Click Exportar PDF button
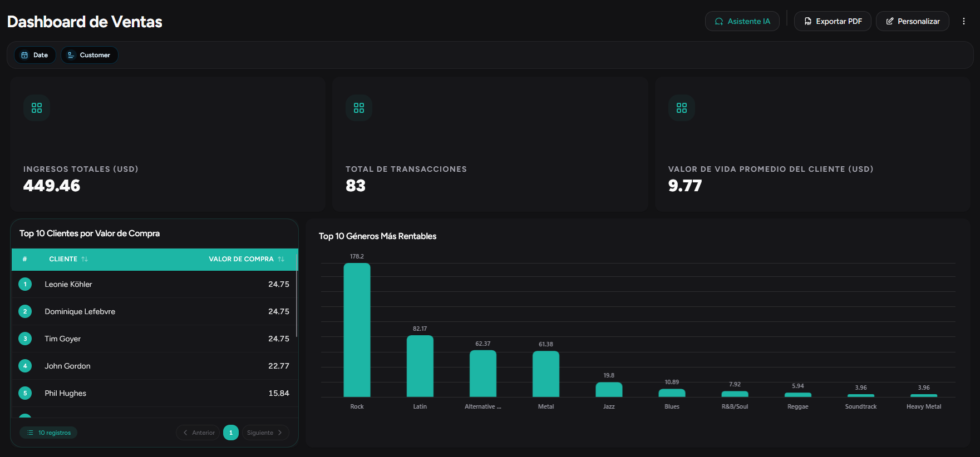Image resolution: width=980 pixels, height=457 pixels. (833, 21)
